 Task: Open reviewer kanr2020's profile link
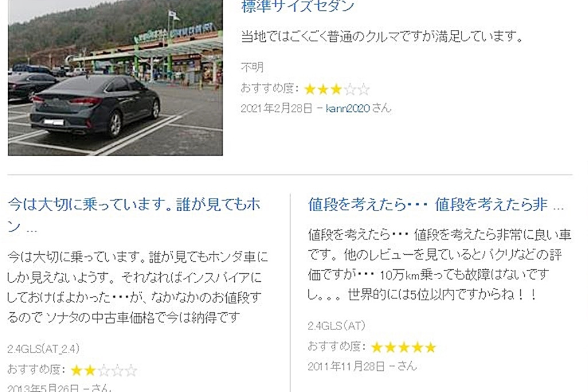click(348, 108)
